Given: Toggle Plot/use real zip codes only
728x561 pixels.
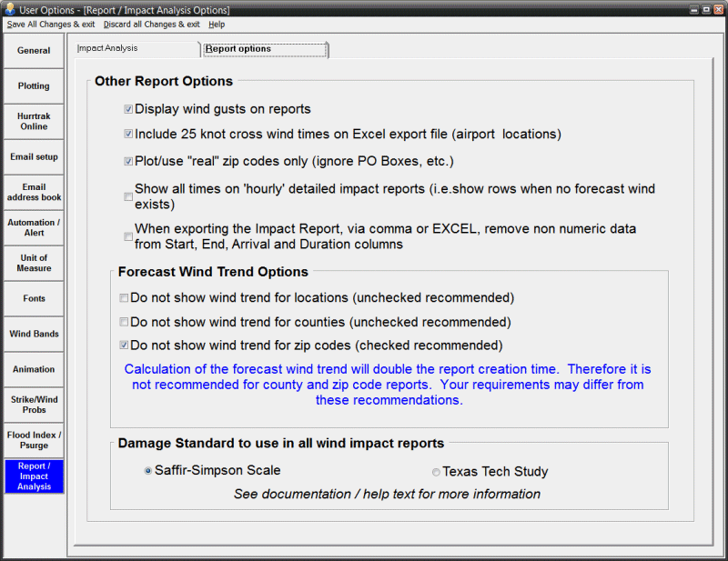Looking at the screenshot, I should (128, 162).
